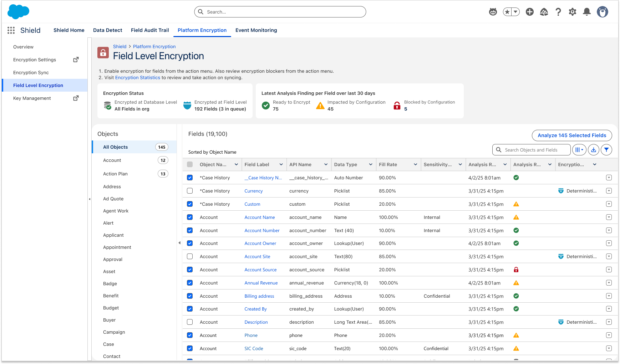The height and width of the screenshot is (364, 620).
Task: Check the Account Site row checkbox
Action: [x=190, y=256]
